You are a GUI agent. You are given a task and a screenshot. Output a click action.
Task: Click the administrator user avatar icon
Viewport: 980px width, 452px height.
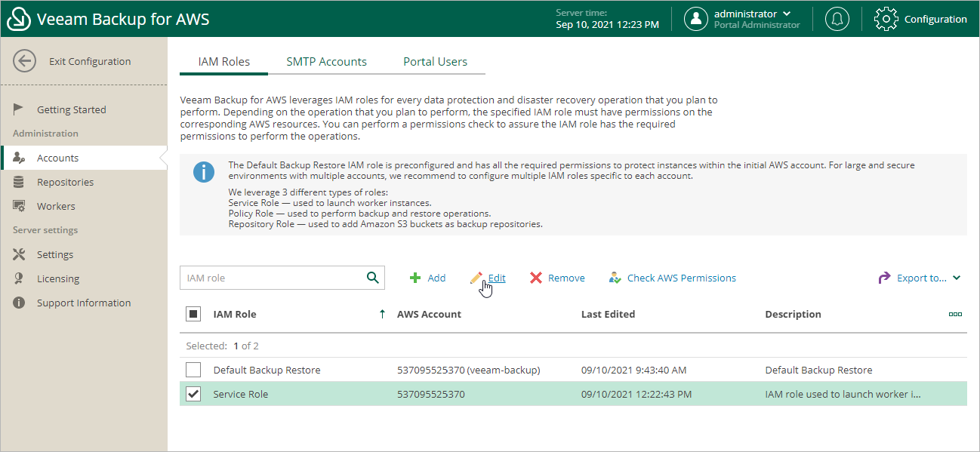[696, 19]
